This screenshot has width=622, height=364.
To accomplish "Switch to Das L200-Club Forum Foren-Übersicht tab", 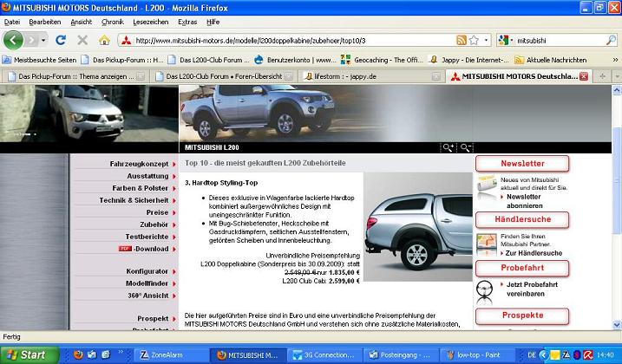I will (224, 76).
